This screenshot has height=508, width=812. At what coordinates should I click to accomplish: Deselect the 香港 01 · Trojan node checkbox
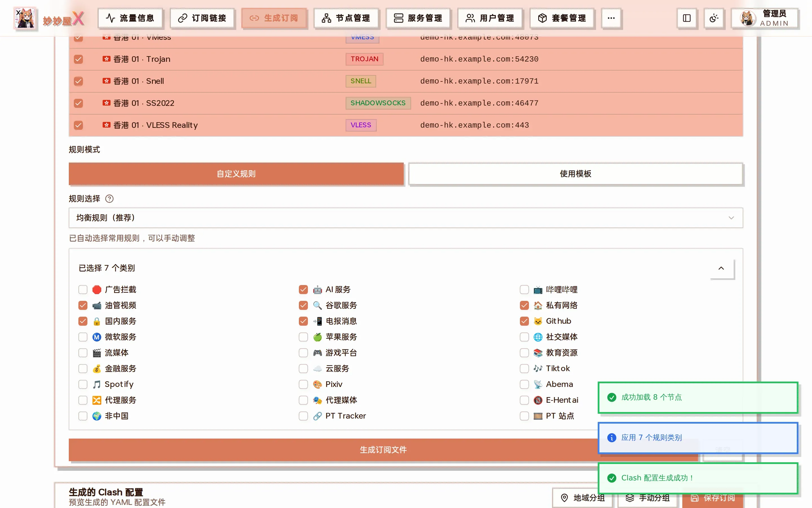[x=78, y=59]
